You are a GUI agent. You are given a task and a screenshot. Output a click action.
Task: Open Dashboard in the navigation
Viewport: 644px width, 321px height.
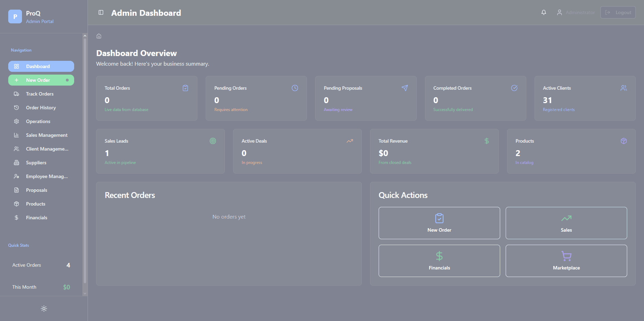click(41, 66)
